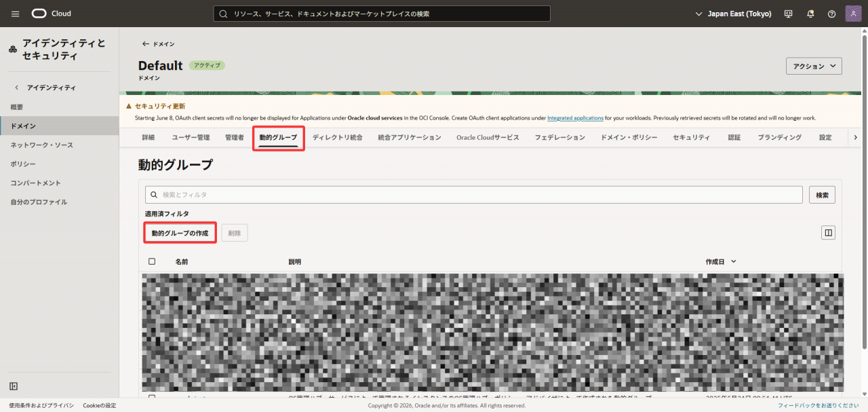Click the Identity and Security service icon
868x412 pixels.
point(13,49)
